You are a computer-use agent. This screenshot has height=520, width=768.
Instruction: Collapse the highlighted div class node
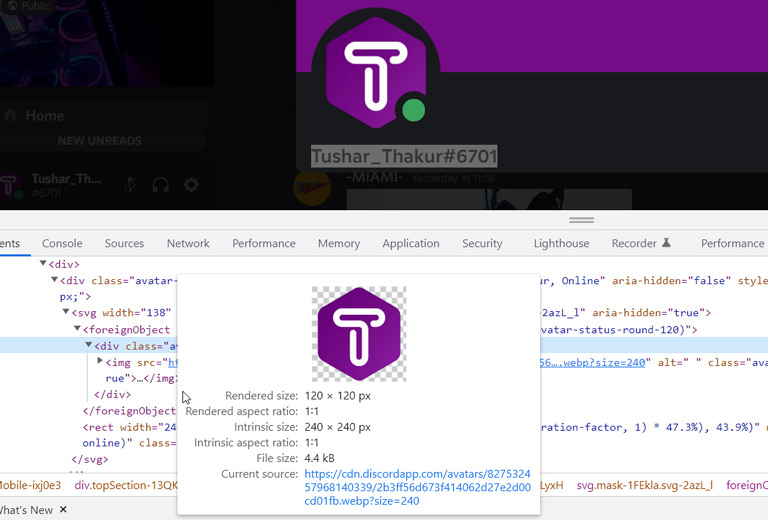coord(89,345)
